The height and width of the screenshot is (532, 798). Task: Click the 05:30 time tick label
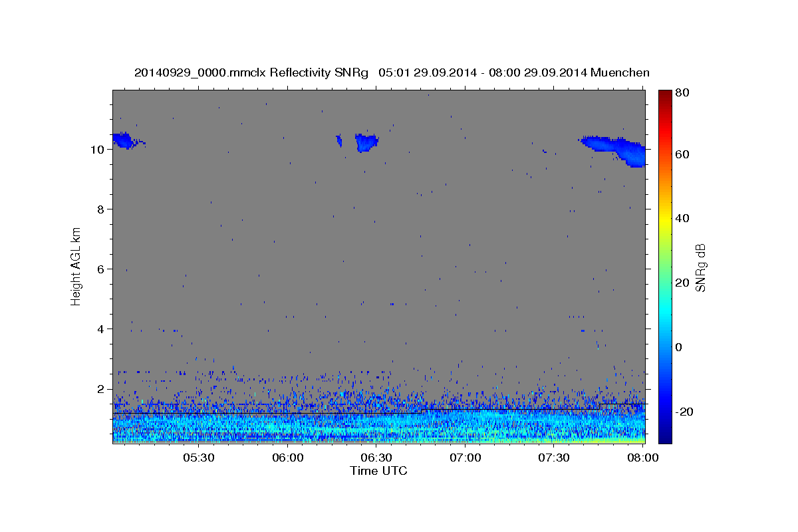pyautogui.click(x=198, y=458)
